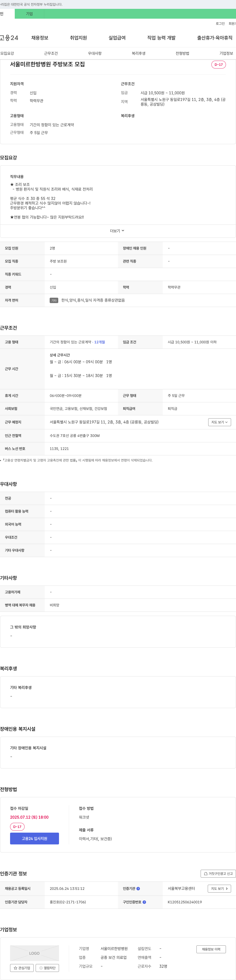Open 출산휴가·육아휴직 menu
236x980 pixels.
pos(215,38)
